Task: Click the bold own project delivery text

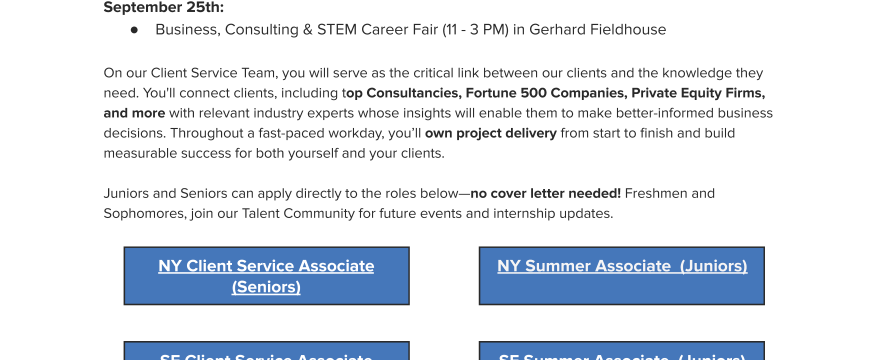Action: pyautogui.click(x=491, y=134)
